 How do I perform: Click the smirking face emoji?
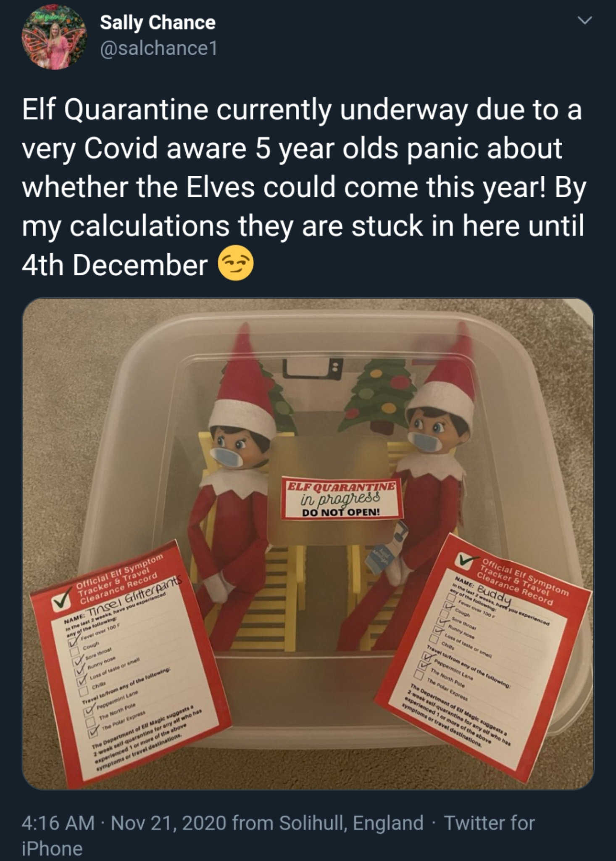[235, 263]
